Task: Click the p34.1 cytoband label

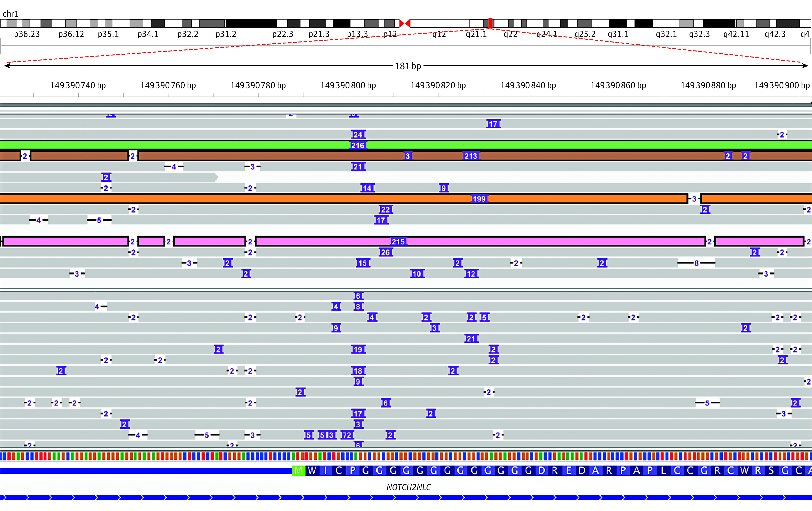Action: point(148,34)
